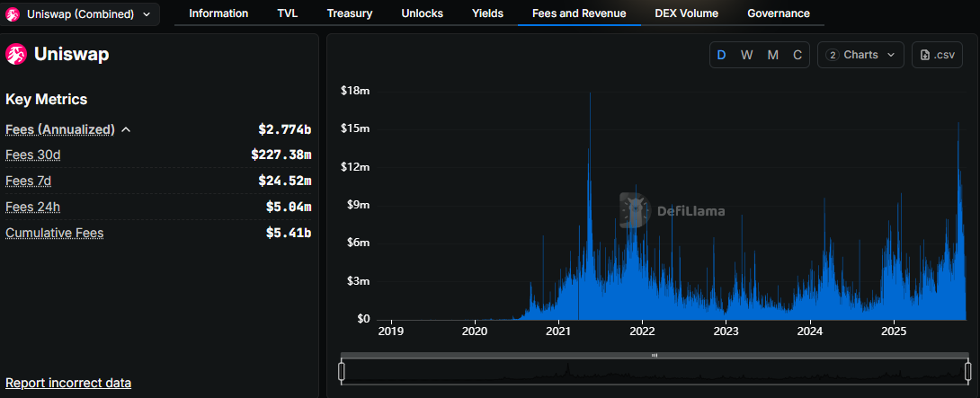Download chart data as .csv
Viewport: 980px width, 398px height.
937,55
